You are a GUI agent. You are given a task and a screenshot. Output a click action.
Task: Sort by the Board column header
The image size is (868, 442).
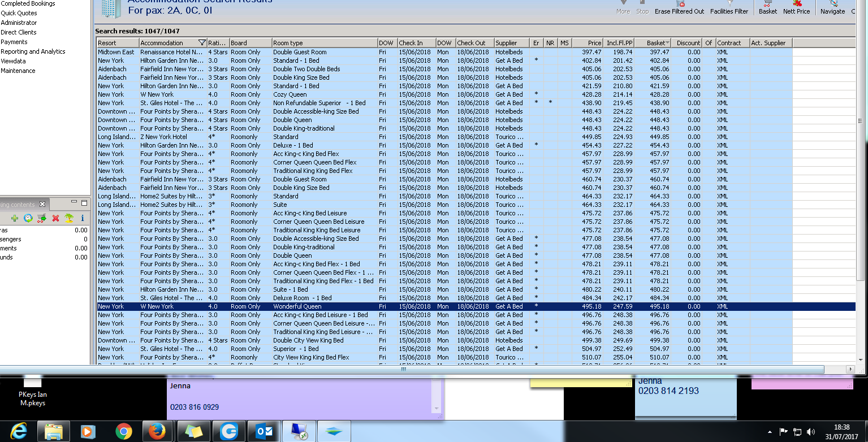(251, 43)
